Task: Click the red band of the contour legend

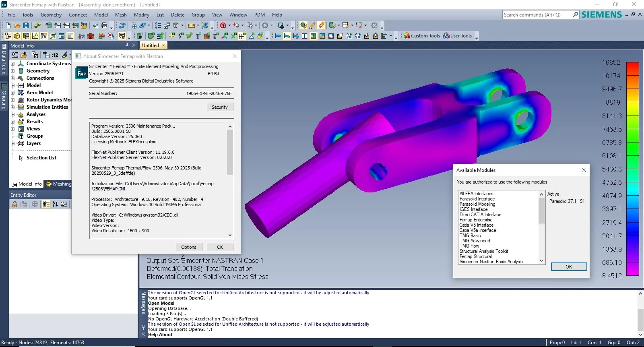Action: coord(633,69)
